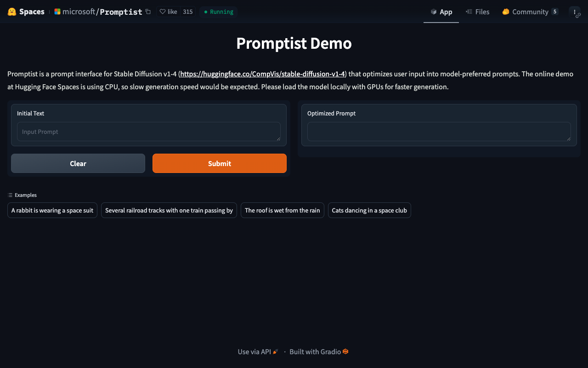Switch to the App tab
Image resolution: width=588 pixels, height=368 pixels.
[x=441, y=12]
